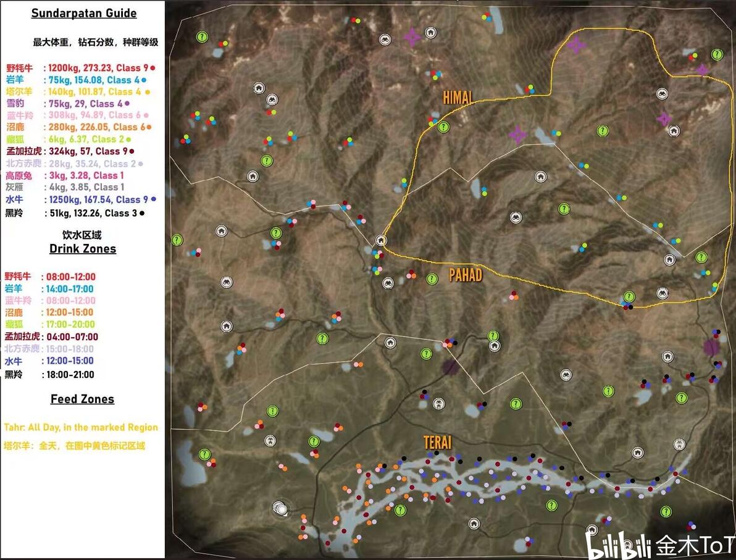736x560 pixels.
Task: Click the 水牛 drink time 12:00-15:00
Action: pos(70,361)
